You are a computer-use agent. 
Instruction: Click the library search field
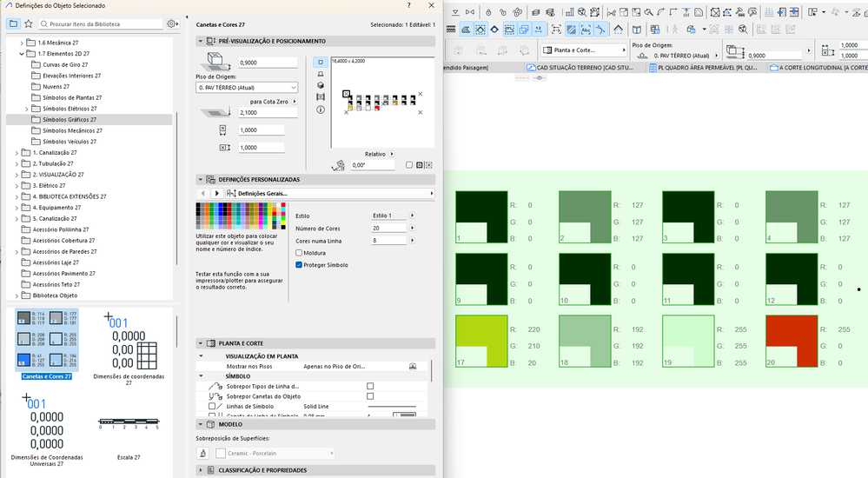click(x=101, y=23)
